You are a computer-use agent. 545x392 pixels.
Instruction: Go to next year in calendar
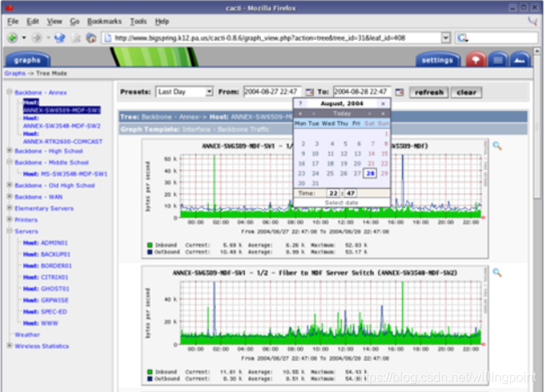tap(383, 114)
